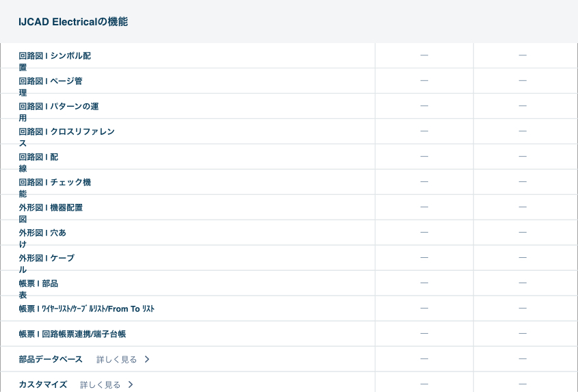Click the カスタマイズ heading text

(x=43, y=384)
